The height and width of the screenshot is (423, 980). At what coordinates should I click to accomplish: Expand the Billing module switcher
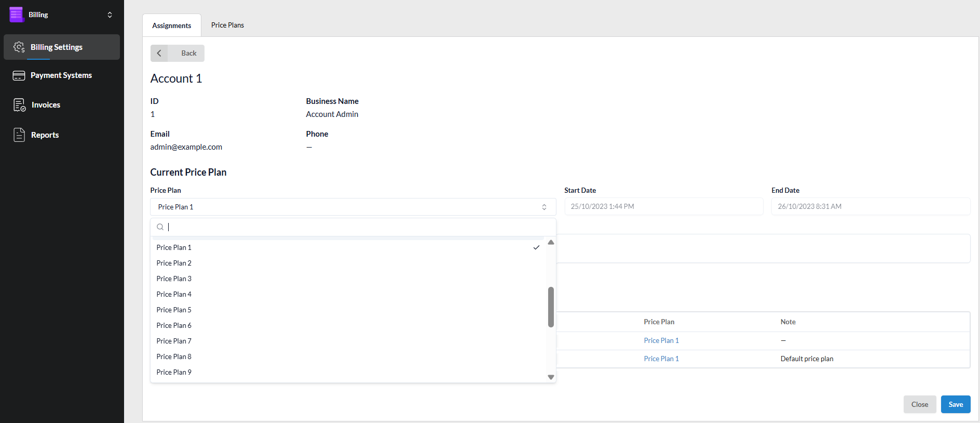click(110, 15)
